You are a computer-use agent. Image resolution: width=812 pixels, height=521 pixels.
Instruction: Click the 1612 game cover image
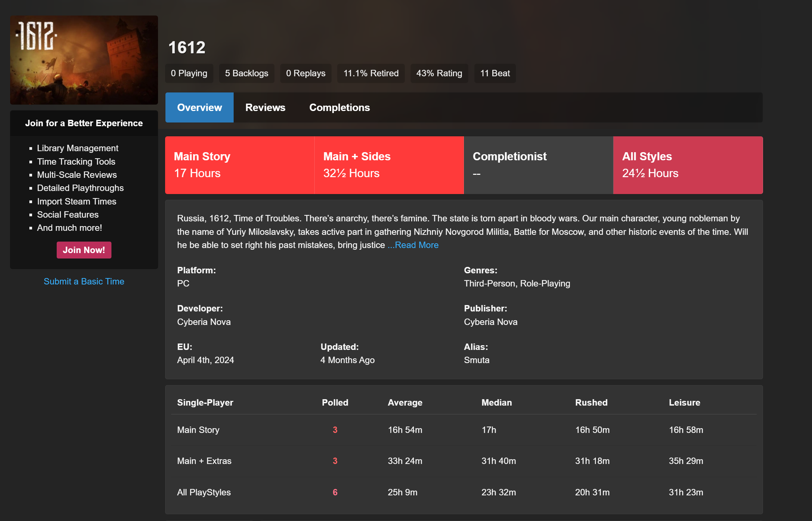pos(84,60)
